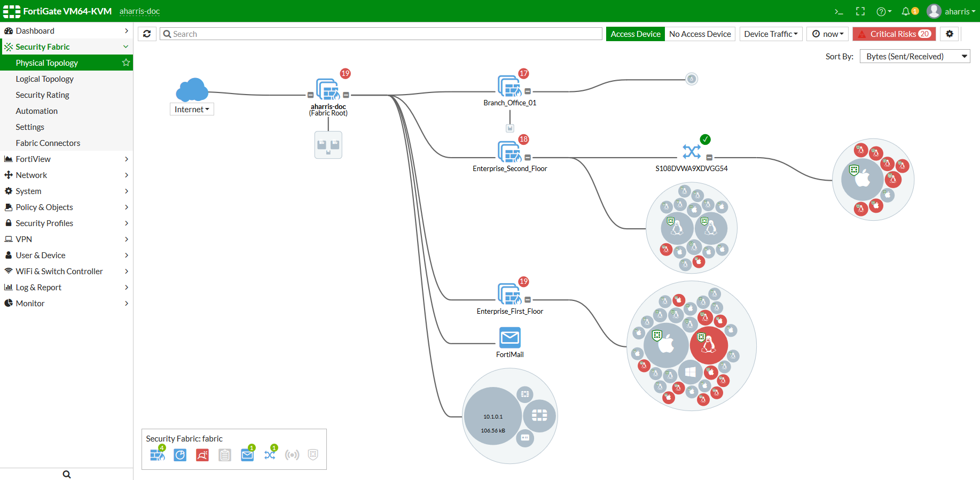The image size is (980, 480).
Task: Open the notifications bell
Action: click(906, 11)
